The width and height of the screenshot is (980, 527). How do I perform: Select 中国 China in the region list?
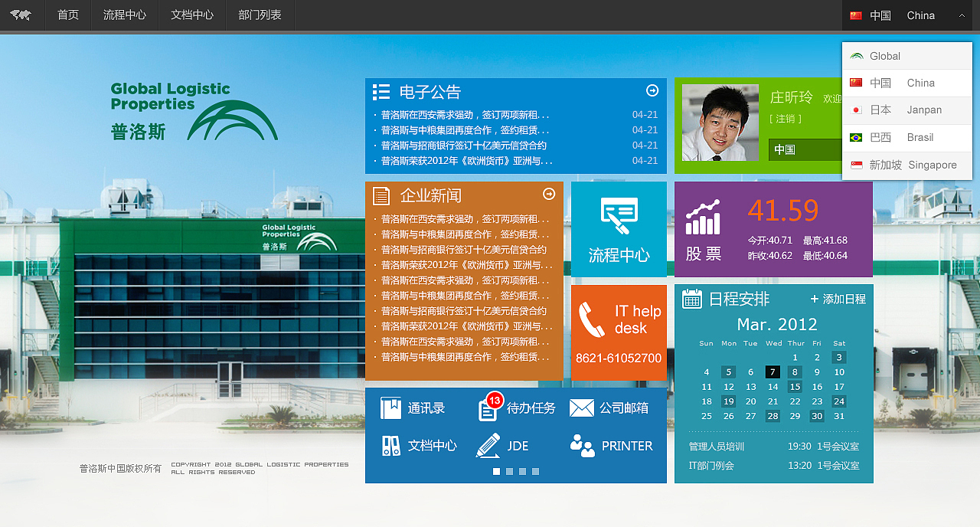coord(907,83)
